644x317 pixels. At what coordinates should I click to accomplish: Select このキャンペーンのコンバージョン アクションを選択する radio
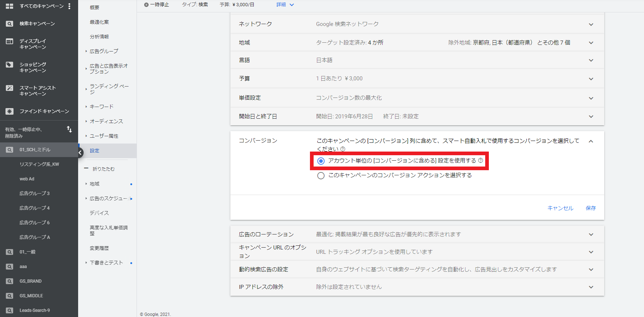click(321, 176)
